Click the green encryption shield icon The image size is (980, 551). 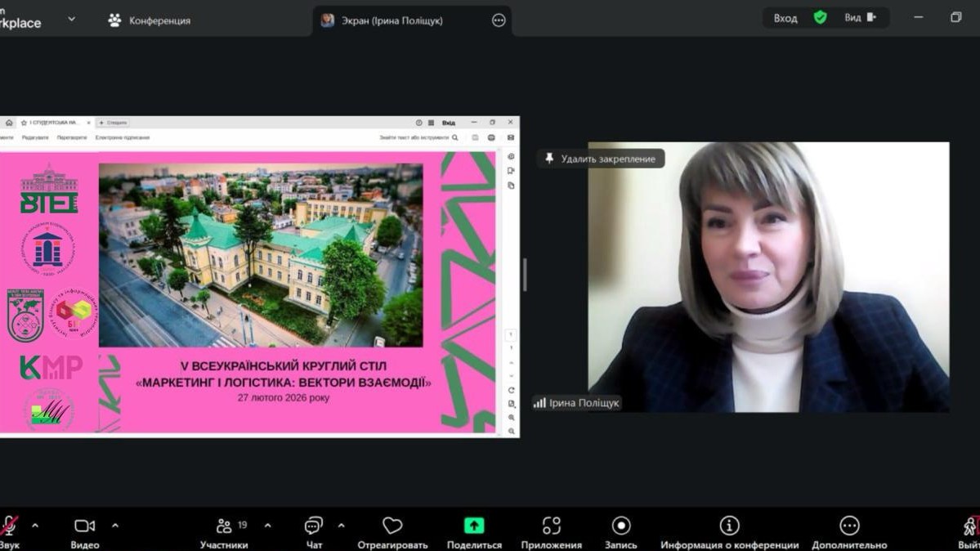(820, 18)
